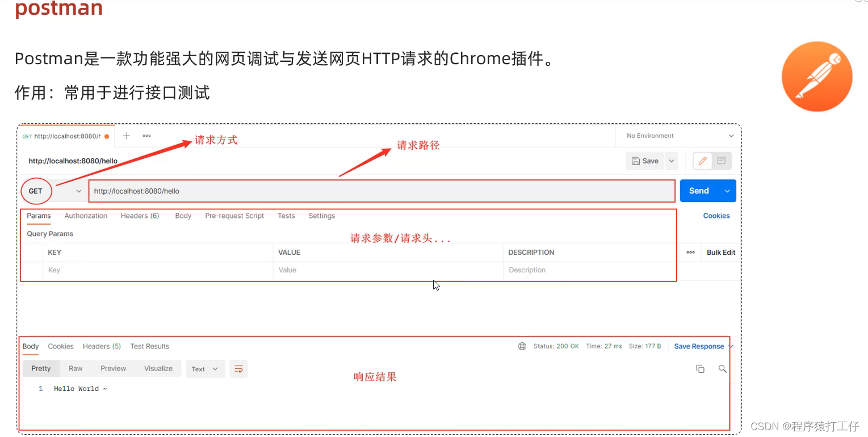
Task: Open a new request tab with plus icon
Action: point(127,136)
